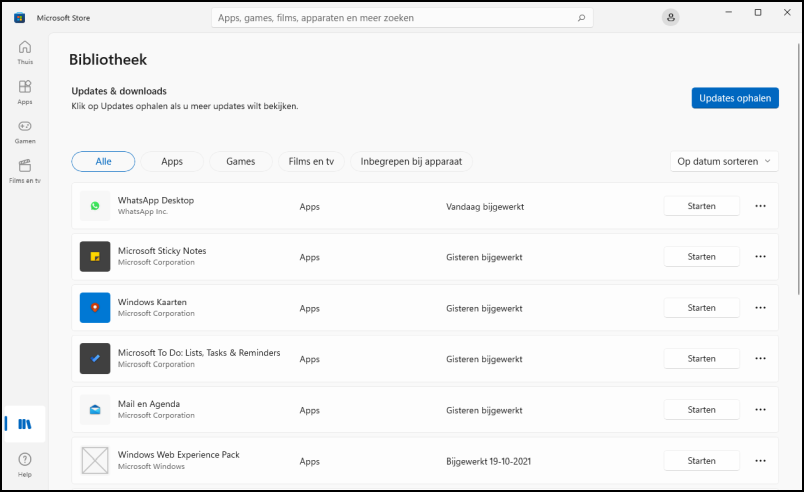Click Microsoft To Do: Lists, Tasks & Reminders text
Viewport: 804px width, 492px height.
coord(199,353)
